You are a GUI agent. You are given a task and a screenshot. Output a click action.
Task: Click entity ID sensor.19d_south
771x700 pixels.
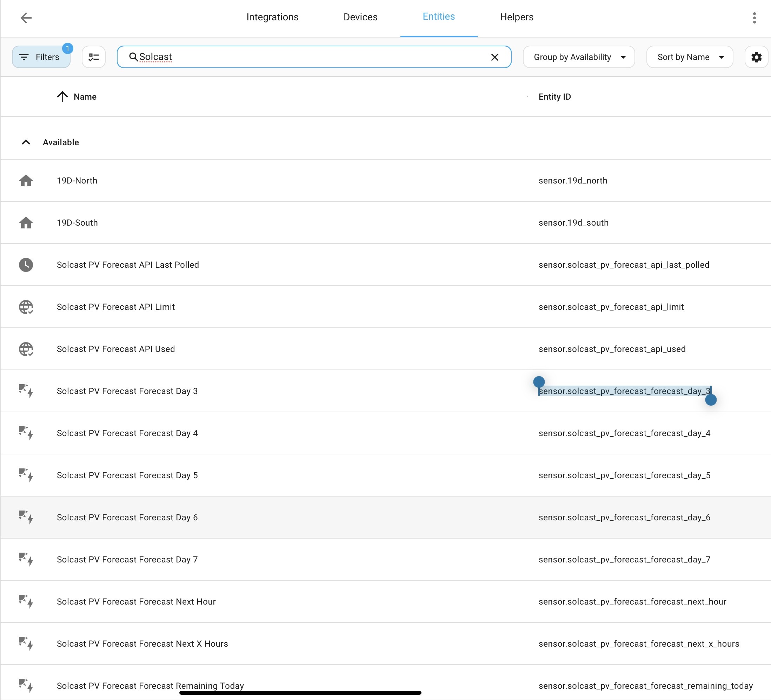573,222
